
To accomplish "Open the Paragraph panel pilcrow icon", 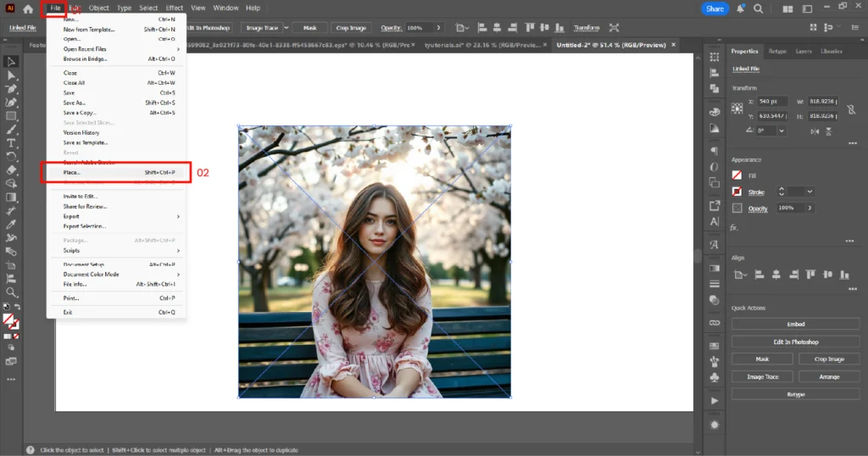I will pos(715,151).
